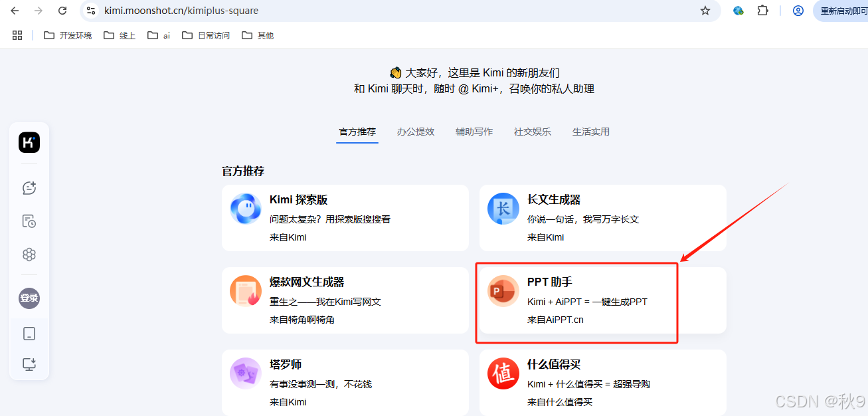Click the 重新启动即可 update button
The height and width of the screenshot is (416, 868).
tap(841, 11)
